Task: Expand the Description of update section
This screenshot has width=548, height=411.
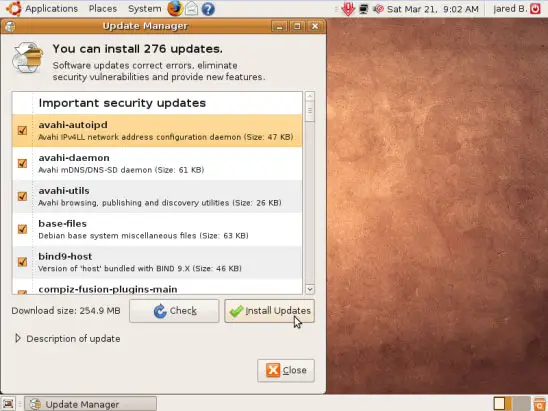Action: coord(18,338)
